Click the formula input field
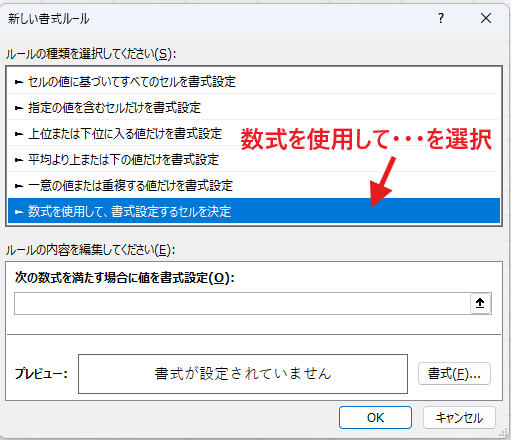 pyautogui.click(x=242, y=303)
